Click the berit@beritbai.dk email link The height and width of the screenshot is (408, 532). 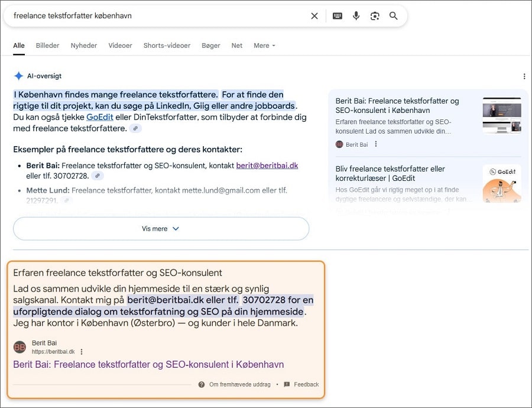(x=267, y=166)
